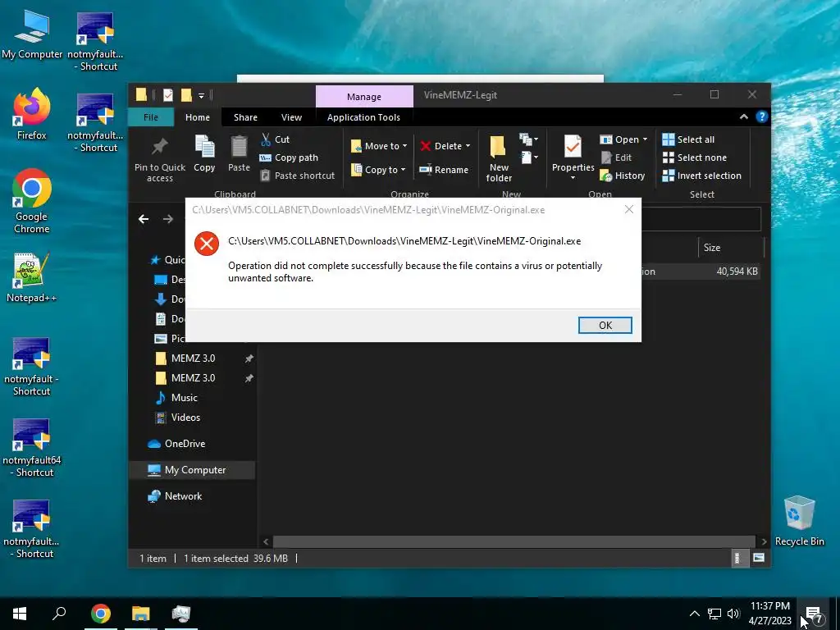Create a New folder
The image size is (840, 630).
coord(499,158)
